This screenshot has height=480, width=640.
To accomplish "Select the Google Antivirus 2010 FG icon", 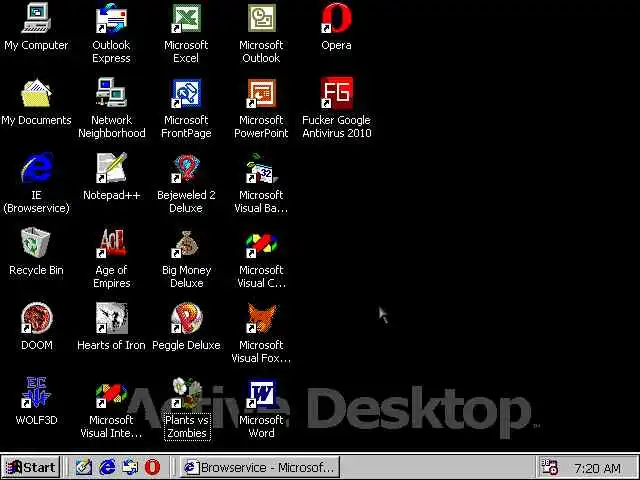I will [336, 93].
